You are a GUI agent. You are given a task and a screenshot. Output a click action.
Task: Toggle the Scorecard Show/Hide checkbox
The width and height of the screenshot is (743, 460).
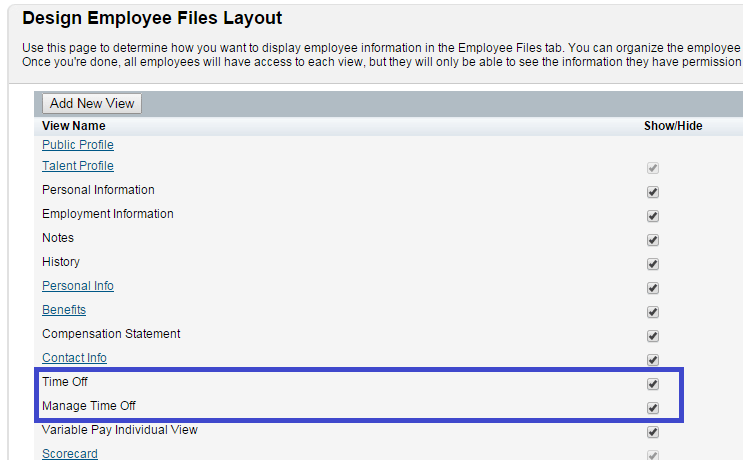click(653, 455)
